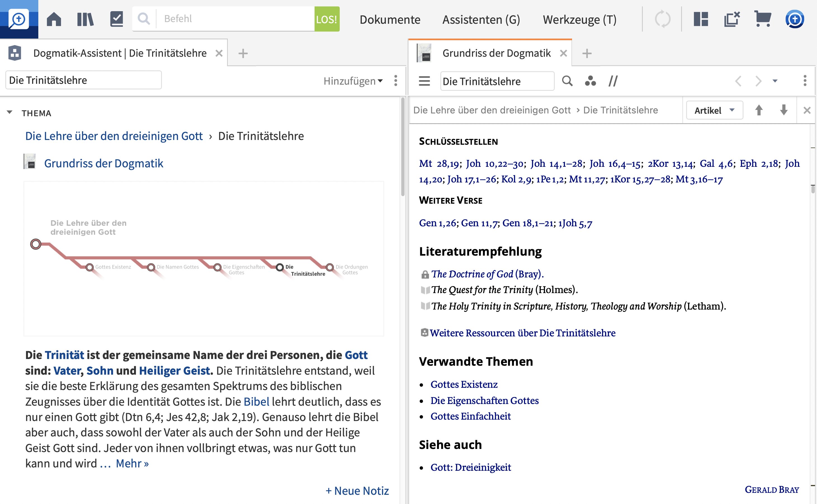Go to the Home dashboard icon

tap(54, 19)
